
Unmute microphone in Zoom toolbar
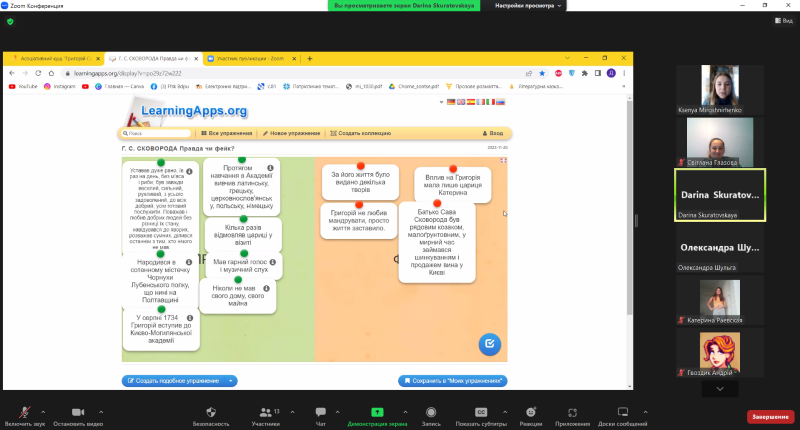(x=24, y=415)
